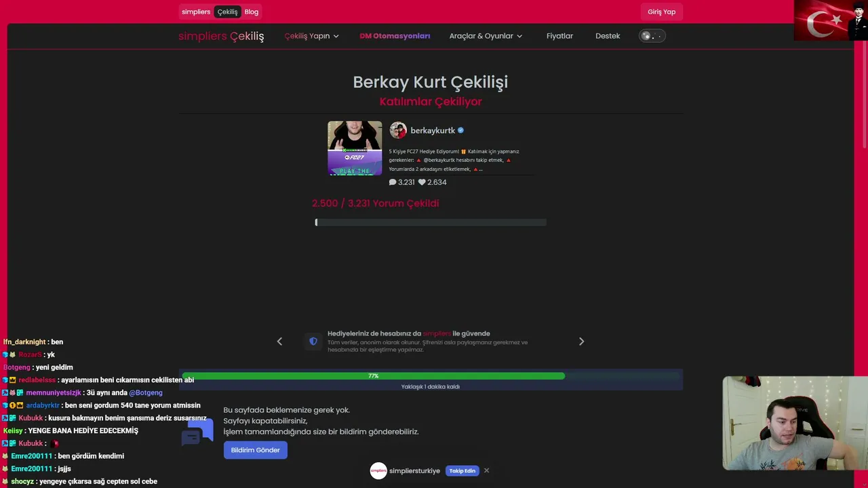Click chat username shocyz
Image resolution: width=868 pixels, height=488 pixels.
click(22, 482)
